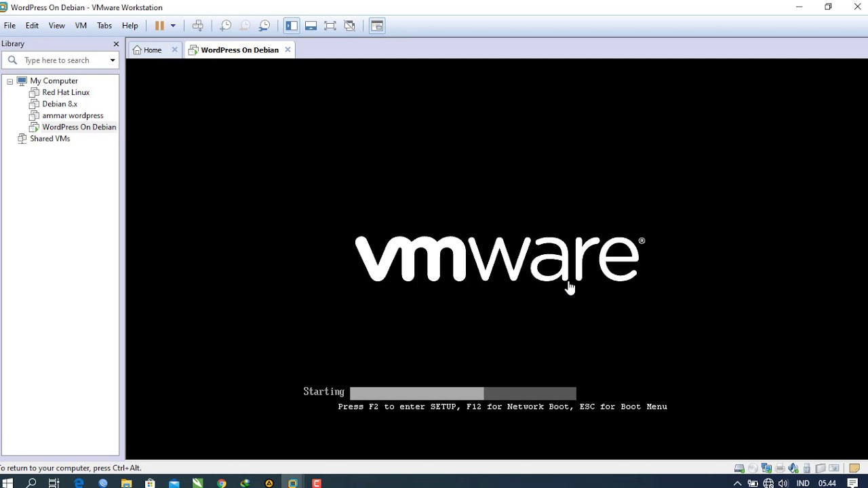The height and width of the screenshot is (488, 868).
Task: Click the sound card status icon
Action: (793, 468)
